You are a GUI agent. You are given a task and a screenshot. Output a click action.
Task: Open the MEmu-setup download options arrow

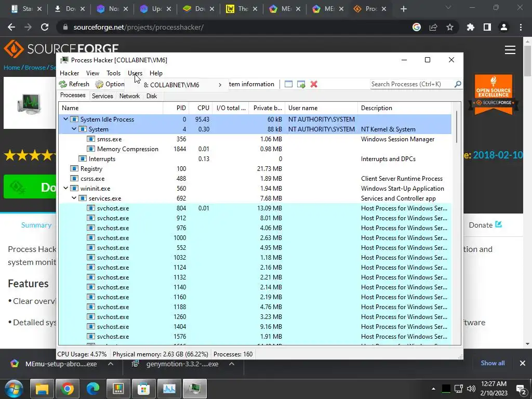point(111,364)
